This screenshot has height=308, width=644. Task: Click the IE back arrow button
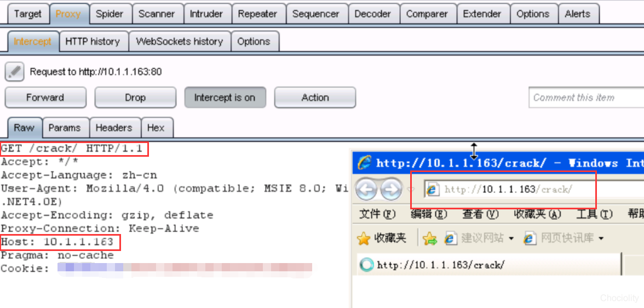(366, 189)
